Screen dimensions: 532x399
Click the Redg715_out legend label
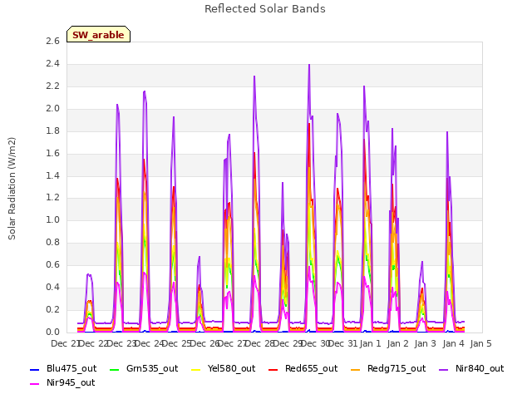[397, 368]
